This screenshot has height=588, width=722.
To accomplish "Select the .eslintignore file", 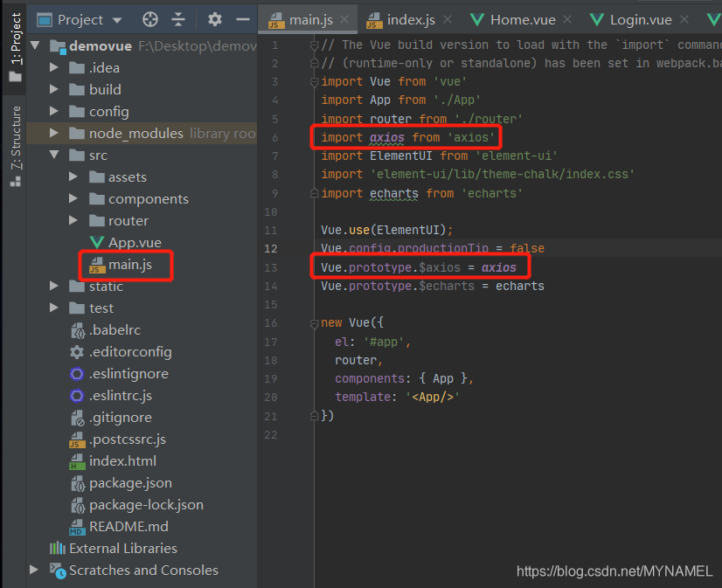I will 128,374.
